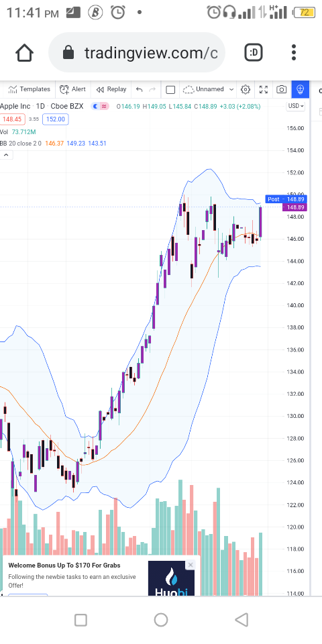This screenshot has width=322, height=644.
Task: Take a chart snapshot with camera icon
Action: (x=281, y=89)
